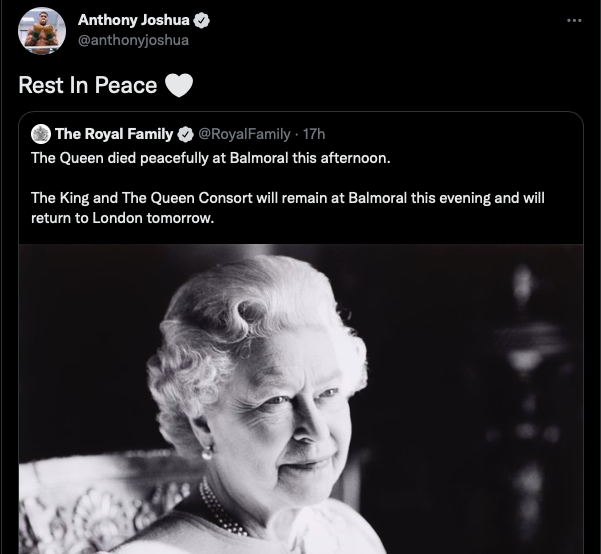
Task: Open the tweet's more options menu
Action: pos(573,21)
